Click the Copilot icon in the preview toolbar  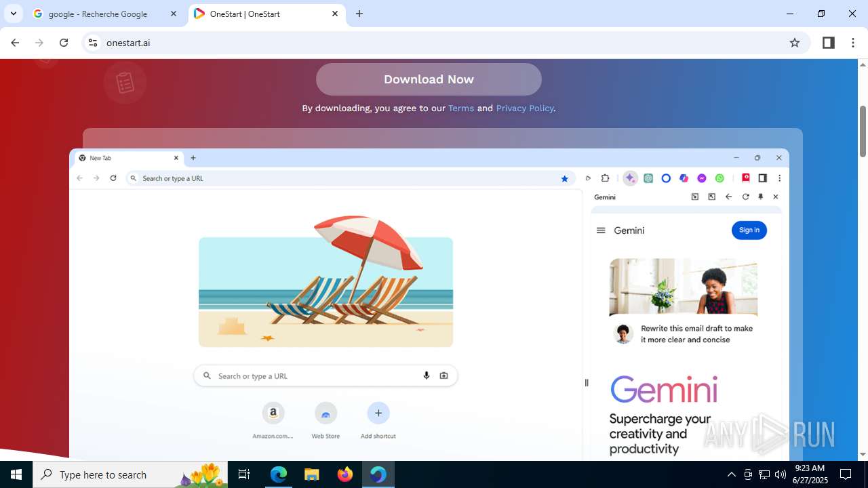click(x=684, y=178)
